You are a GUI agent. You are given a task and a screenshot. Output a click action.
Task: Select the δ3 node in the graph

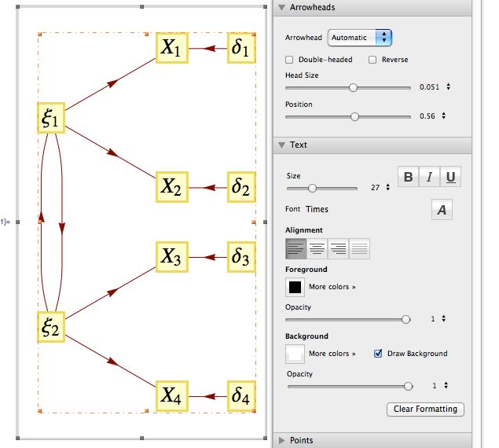click(241, 257)
